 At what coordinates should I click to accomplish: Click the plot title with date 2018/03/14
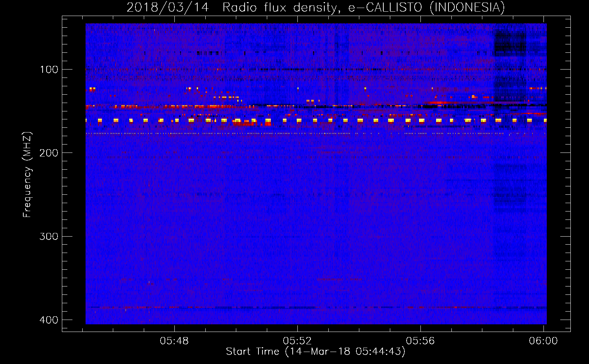click(x=316, y=8)
